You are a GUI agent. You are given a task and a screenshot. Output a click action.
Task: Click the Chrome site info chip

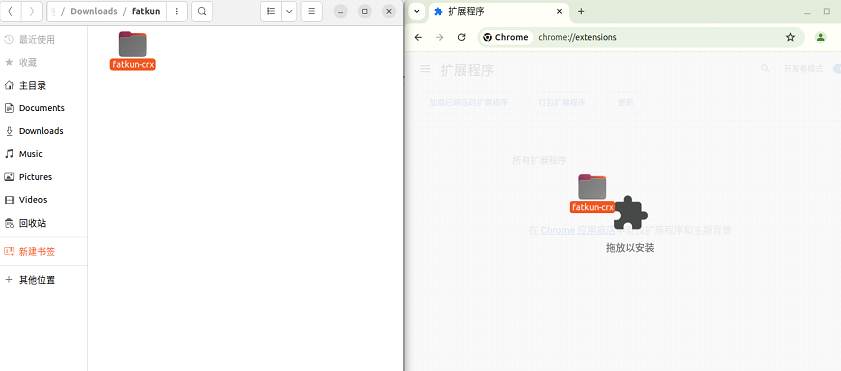[506, 37]
